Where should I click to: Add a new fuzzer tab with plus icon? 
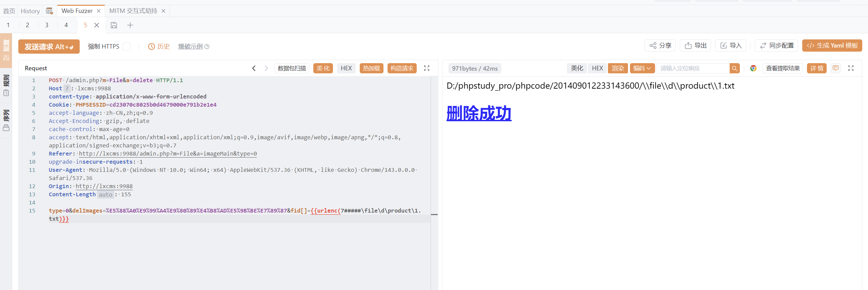pos(130,25)
